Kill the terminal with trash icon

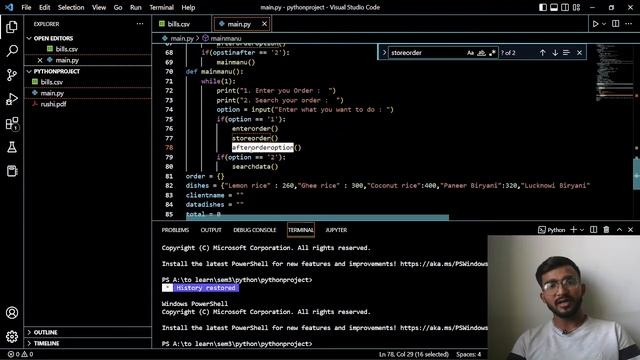click(607, 230)
